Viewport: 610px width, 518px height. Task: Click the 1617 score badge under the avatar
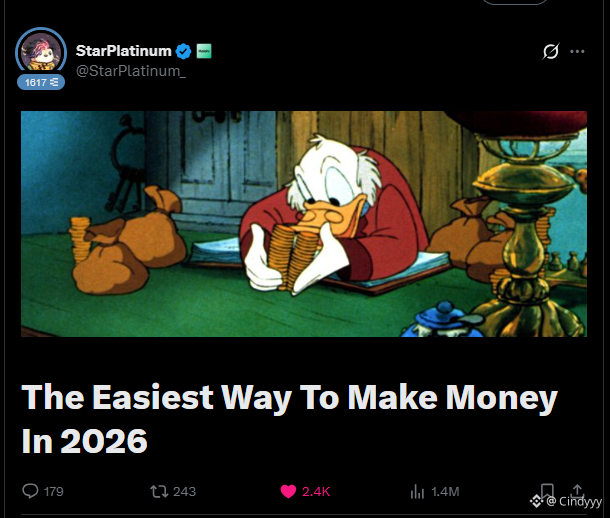point(41,82)
